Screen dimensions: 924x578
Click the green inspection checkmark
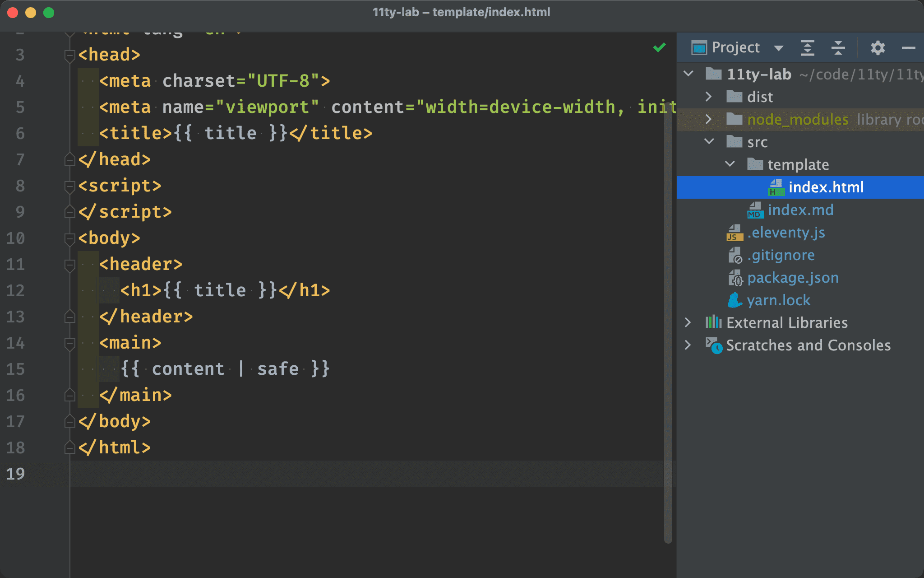[659, 47]
